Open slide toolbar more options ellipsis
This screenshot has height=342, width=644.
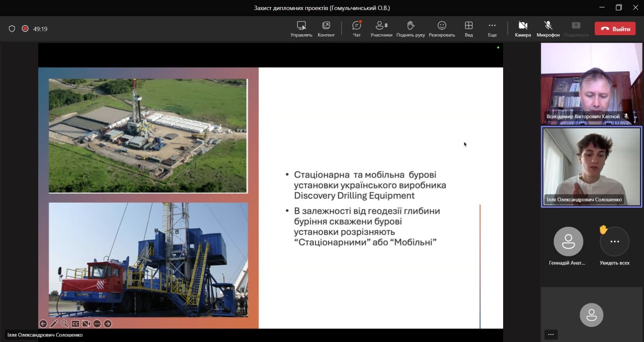pyautogui.click(x=97, y=323)
